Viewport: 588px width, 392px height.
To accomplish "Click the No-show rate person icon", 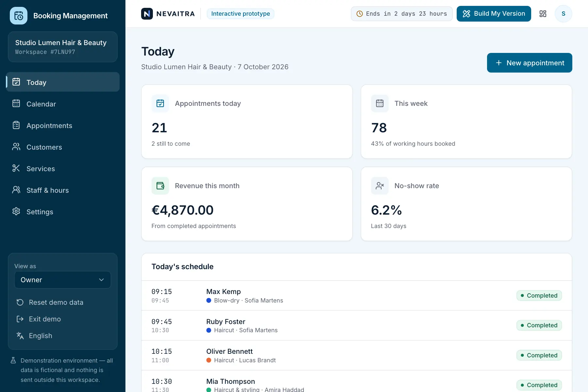I will 380,186.
